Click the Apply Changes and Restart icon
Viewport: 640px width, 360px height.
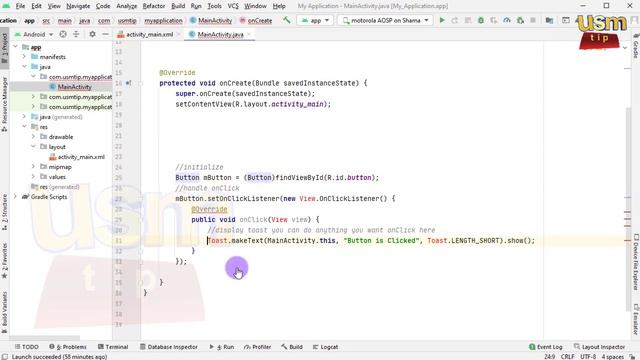point(455,20)
